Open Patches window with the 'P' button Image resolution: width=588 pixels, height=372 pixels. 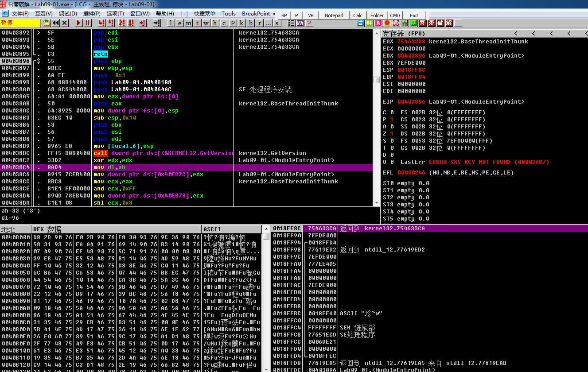(233, 23)
